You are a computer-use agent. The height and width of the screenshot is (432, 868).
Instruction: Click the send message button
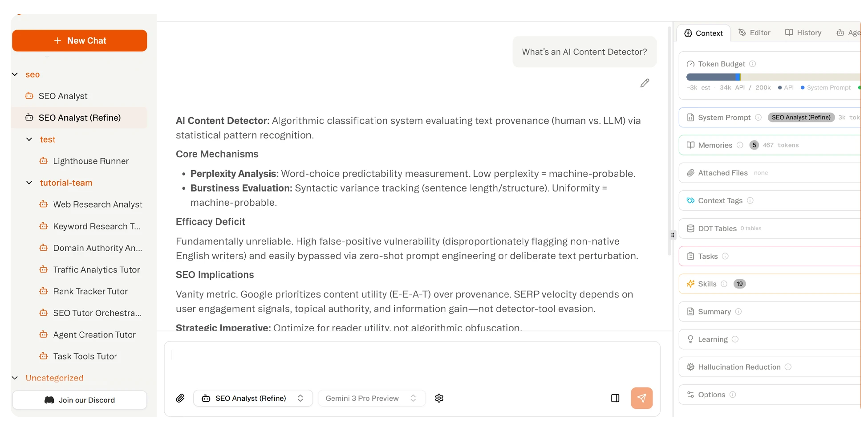(x=641, y=398)
